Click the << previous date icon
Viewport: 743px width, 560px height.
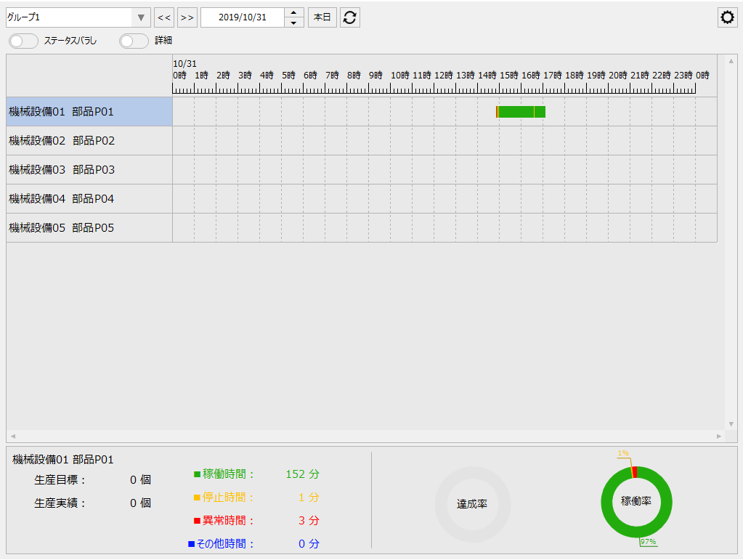point(164,17)
